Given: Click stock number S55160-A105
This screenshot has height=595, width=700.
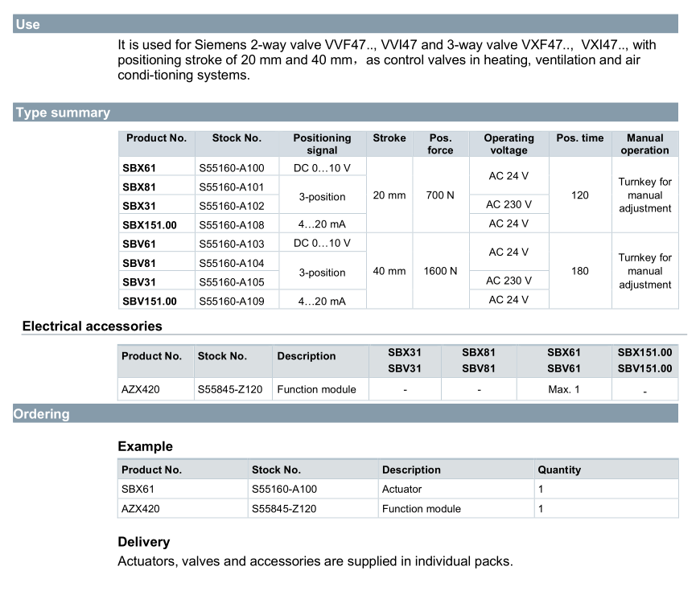Looking at the screenshot, I should click(232, 282).
